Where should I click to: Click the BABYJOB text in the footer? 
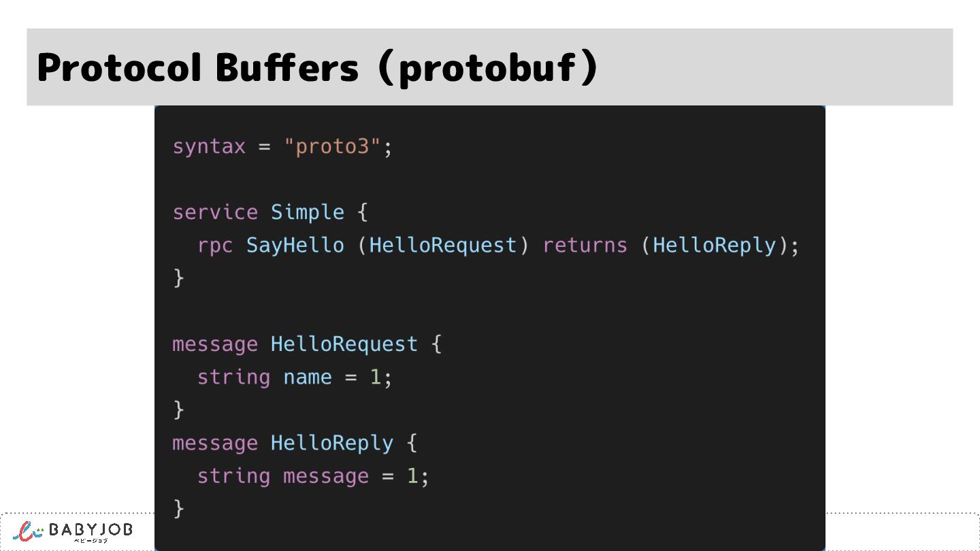point(91,529)
